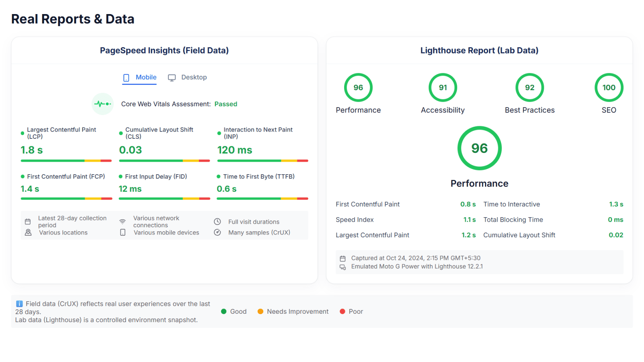Image resolution: width=644 pixels, height=362 pixels.
Task: Click the First Contentful Paint (FCP) label
Action: pyautogui.click(x=66, y=177)
